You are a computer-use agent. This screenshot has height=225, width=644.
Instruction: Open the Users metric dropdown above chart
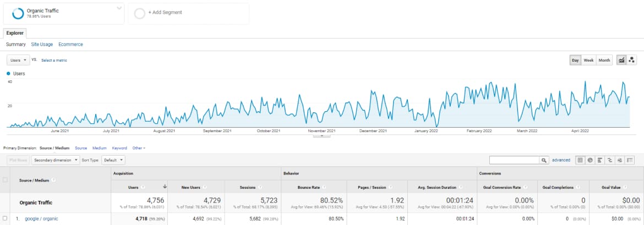pos(18,60)
